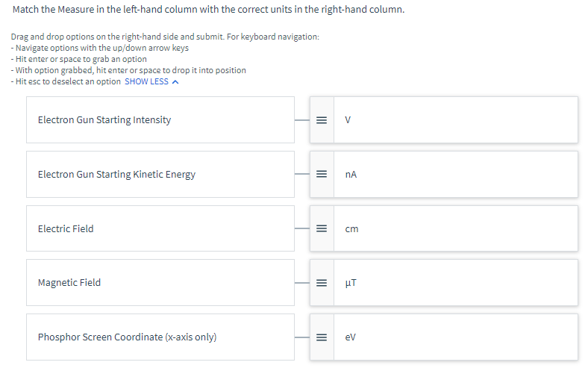Viewport: 588px width, 368px height.
Task: Click the connector line beside Magnetic Field
Action: point(301,283)
